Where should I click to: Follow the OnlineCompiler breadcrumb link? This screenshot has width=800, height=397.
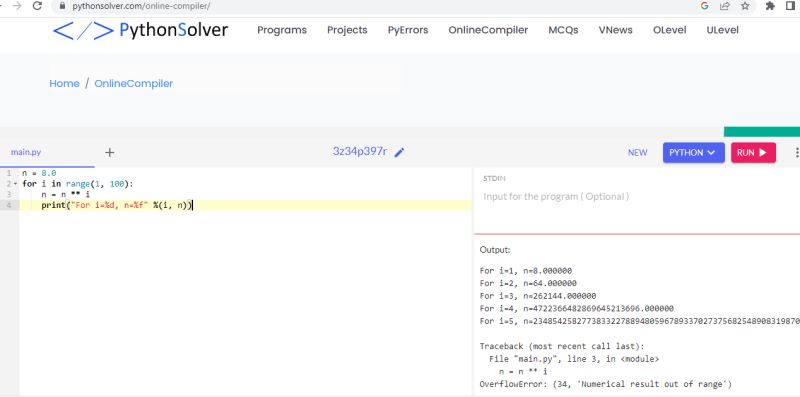click(x=134, y=84)
